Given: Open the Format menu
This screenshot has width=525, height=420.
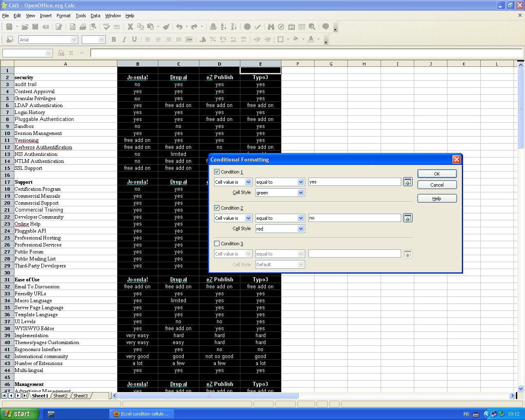Looking at the screenshot, I should (64, 16).
